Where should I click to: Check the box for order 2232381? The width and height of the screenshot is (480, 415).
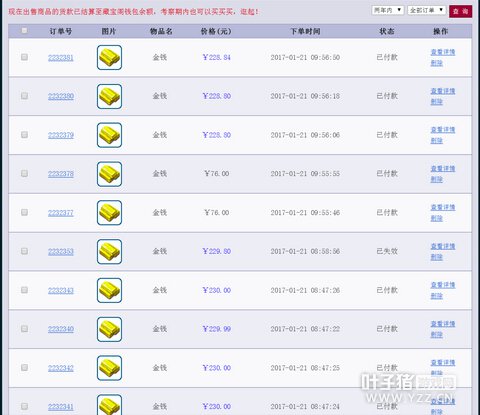24,57
